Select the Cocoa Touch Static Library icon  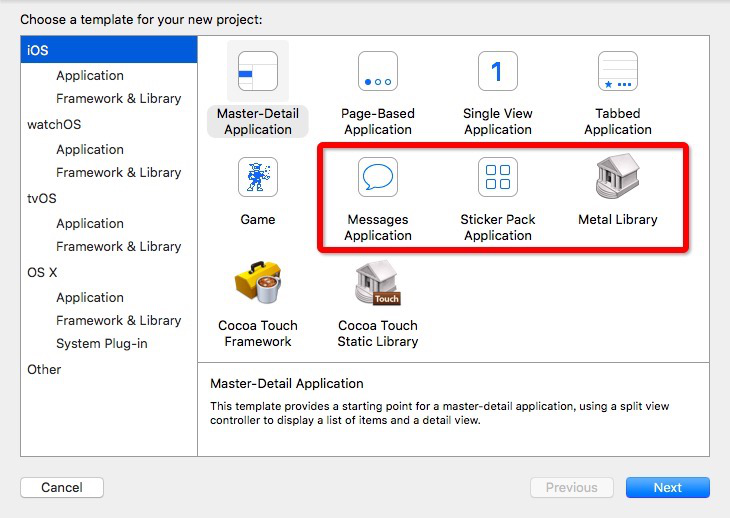[377, 283]
